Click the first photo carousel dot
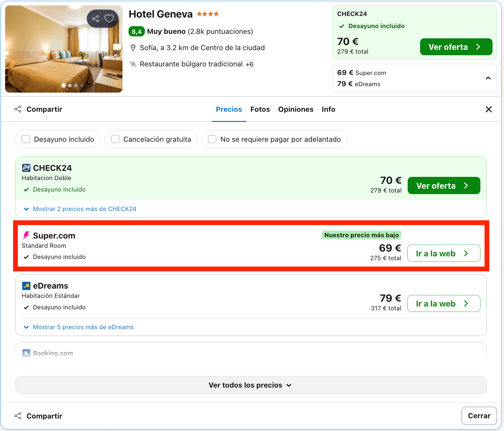 [x=64, y=85]
